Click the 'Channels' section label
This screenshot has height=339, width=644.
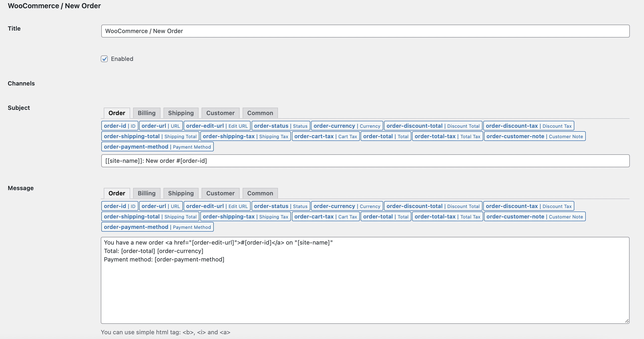tap(21, 83)
